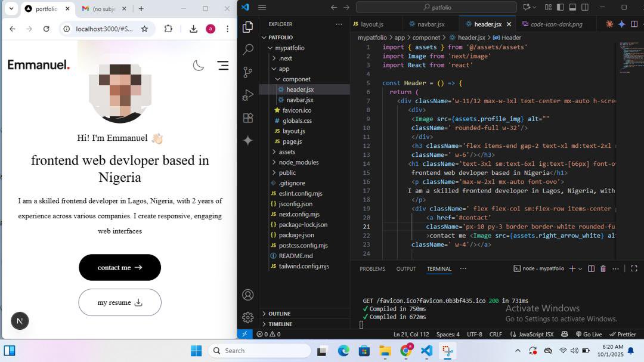Click the VS Code command center search box

click(436, 7)
